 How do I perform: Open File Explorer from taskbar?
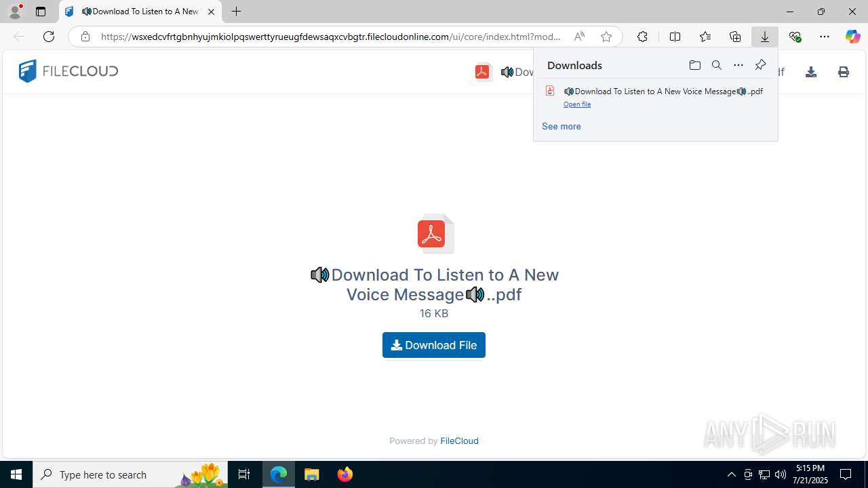pyautogui.click(x=312, y=474)
